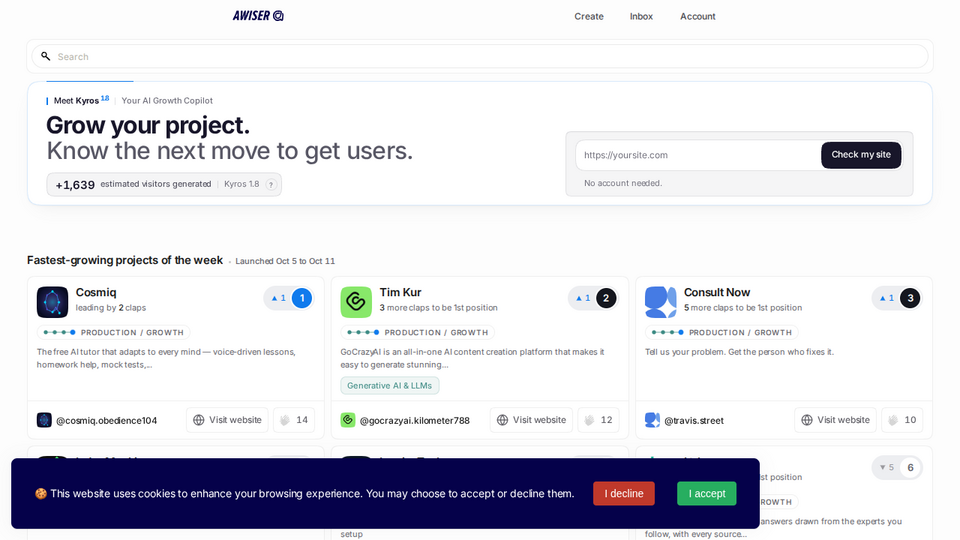This screenshot has width=960, height=540.
Task: Click Tim Kur rank badge number 2
Action: (606, 298)
